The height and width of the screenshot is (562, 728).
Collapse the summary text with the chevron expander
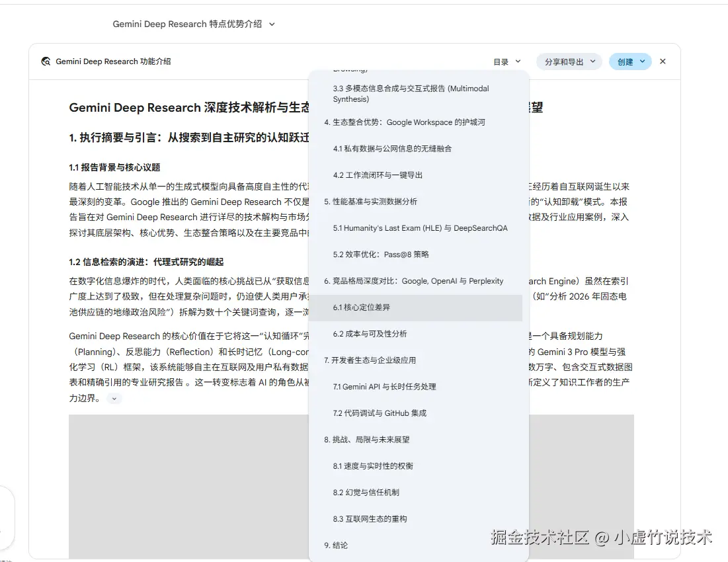coord(114,399)
